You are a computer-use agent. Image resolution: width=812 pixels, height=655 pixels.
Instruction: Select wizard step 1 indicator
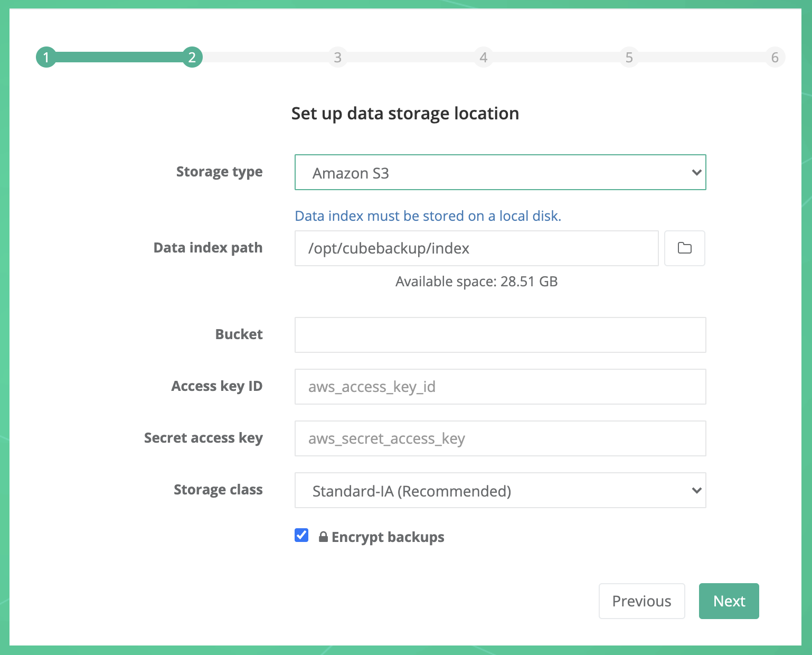click(46, 57)
